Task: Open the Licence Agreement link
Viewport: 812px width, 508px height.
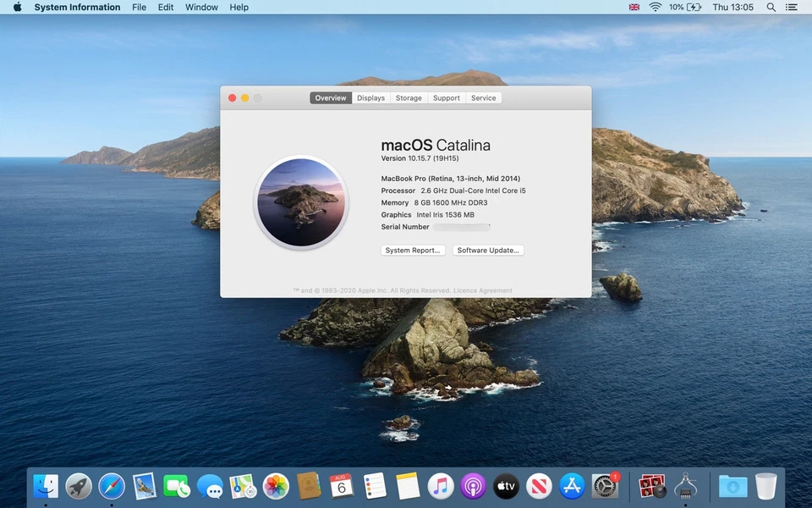Action: pos(483,290)
